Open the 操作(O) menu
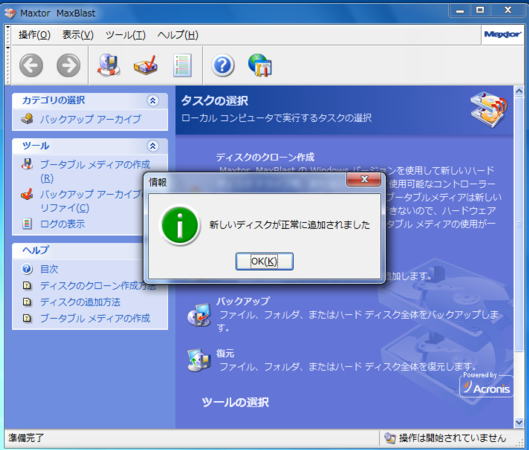This screenshot has height=450, width=529. coord(34,35)
